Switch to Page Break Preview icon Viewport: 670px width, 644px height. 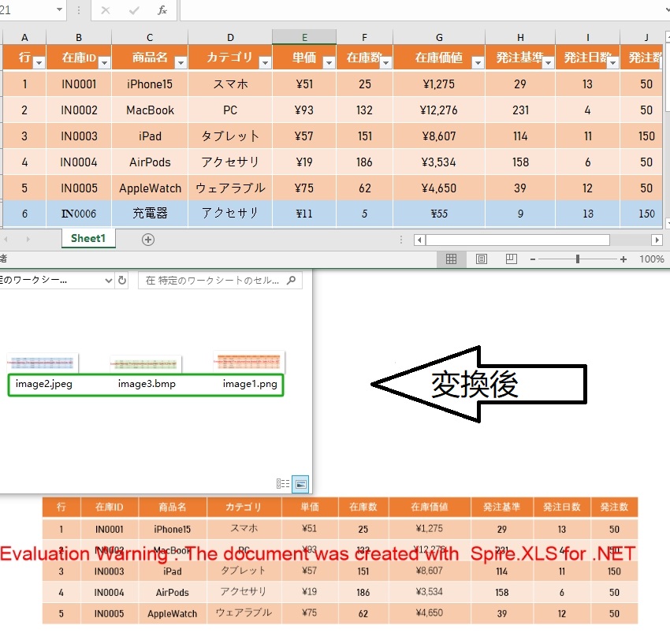[511, 259]
